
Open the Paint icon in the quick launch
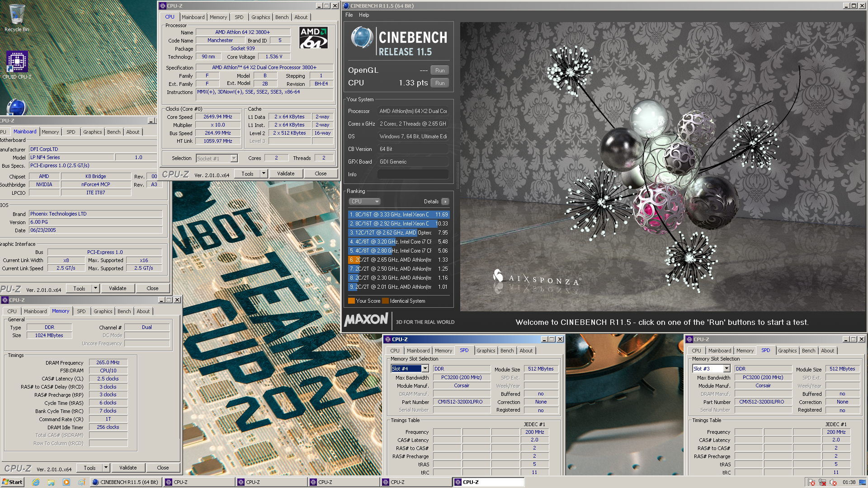tap(81, 482)
